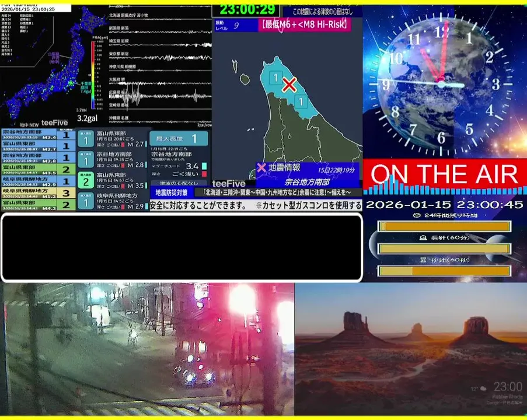Select the 神奈川県 相模原 waveform row
The image size is (527, 420).
(x=160, y=69)
